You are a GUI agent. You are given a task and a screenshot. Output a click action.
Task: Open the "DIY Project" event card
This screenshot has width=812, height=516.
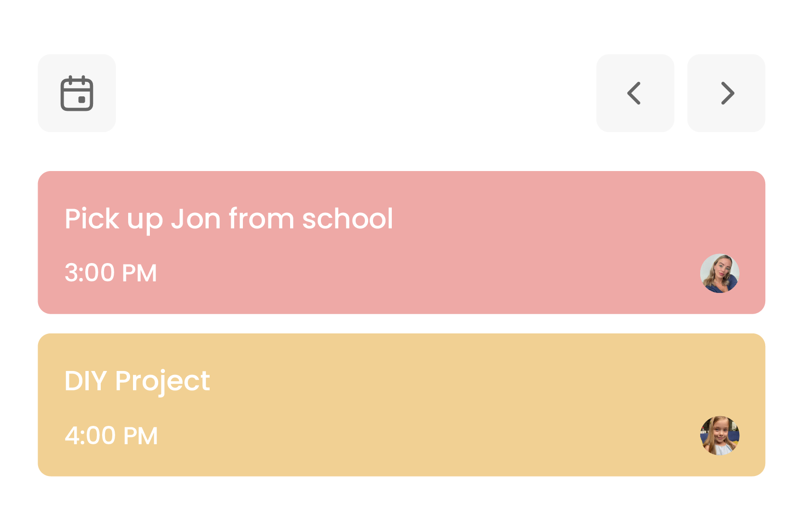point(401,405)
